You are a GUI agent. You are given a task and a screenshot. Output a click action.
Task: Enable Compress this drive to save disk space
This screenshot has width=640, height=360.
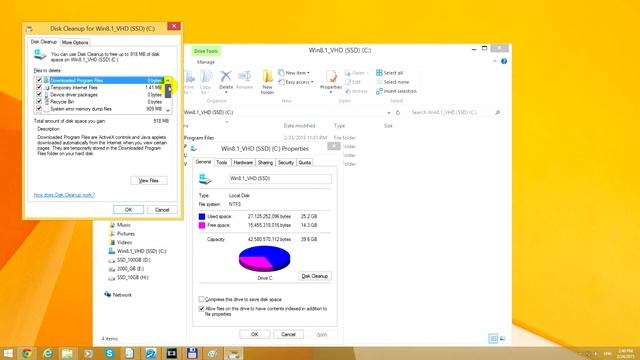[201, 299]
